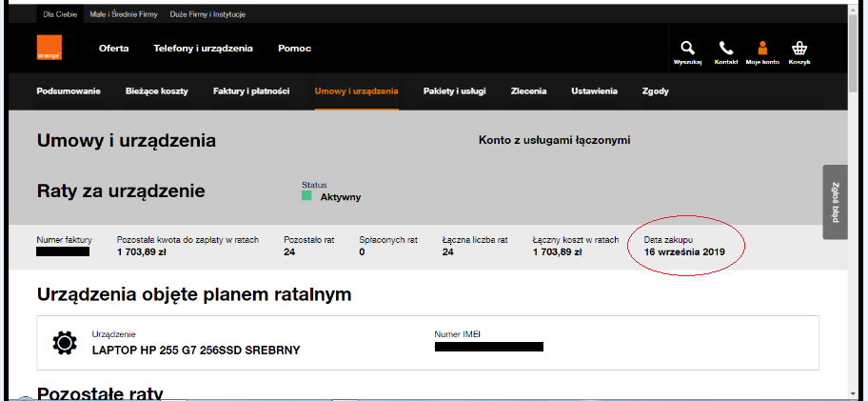868x401 pixels.
Task: Open the Pomoc menu
Action: pyautogui.click(x=294, y=49)
